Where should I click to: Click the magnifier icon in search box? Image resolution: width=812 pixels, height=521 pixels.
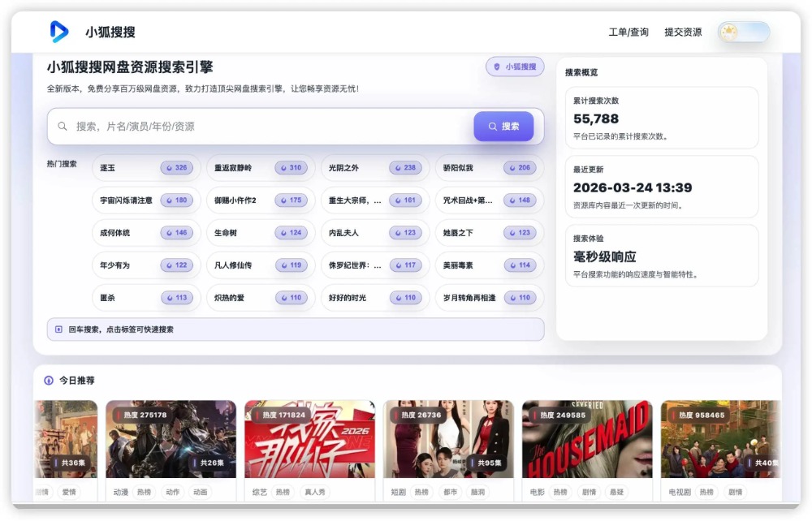point(63,127)
